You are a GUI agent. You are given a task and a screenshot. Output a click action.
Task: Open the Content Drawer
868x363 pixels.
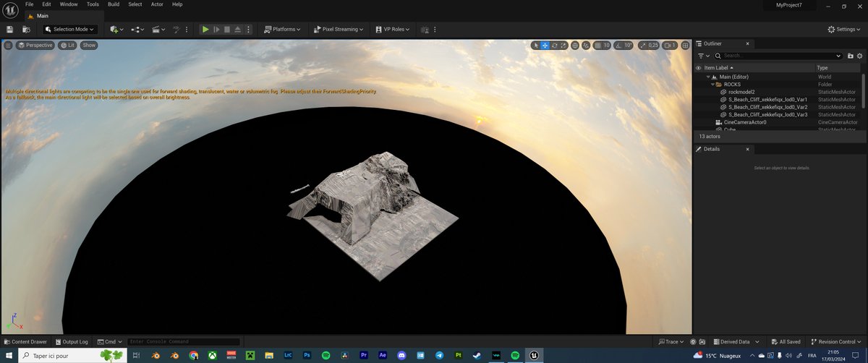pos(26,341)
